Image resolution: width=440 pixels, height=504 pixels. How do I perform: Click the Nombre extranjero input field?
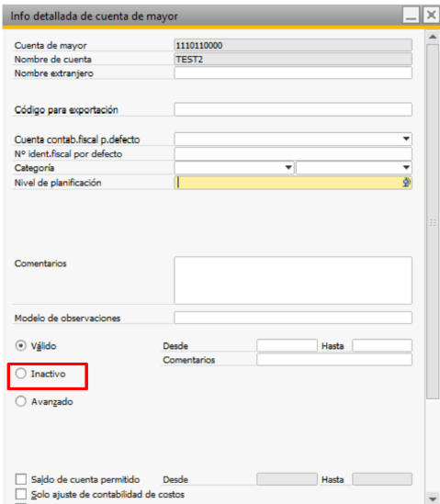click(x=293, y=73)
